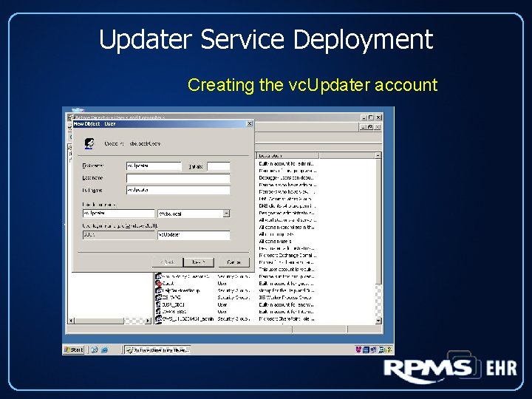Select the 'Microsoft SharePoint role' description
Viewport: 532px width, 399px height.
287,318
